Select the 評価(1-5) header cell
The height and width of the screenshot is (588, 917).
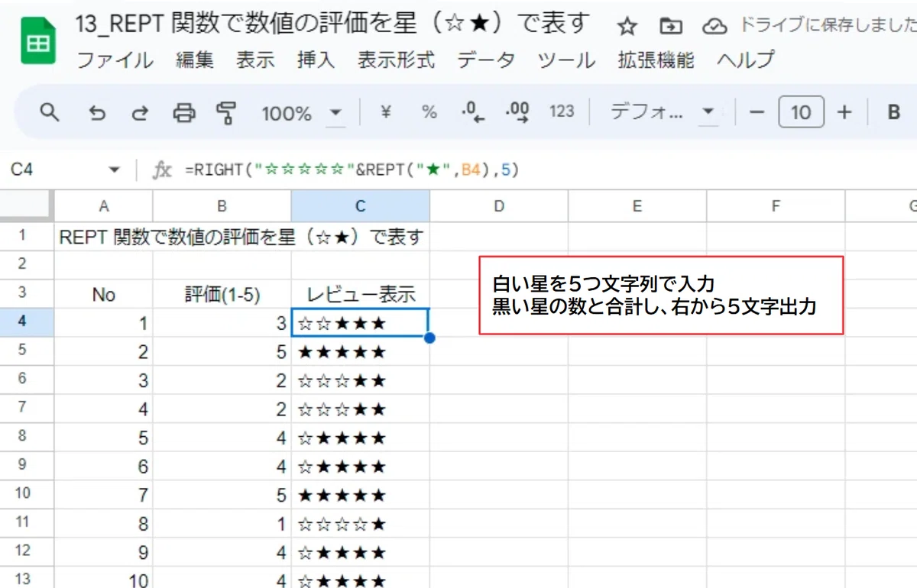coord(222,294)
